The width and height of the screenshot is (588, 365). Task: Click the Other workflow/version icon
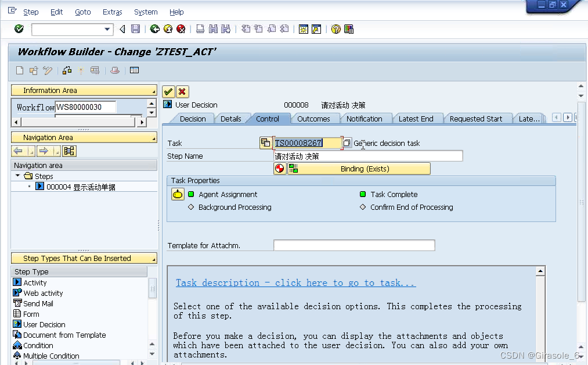tap(34, 70)
